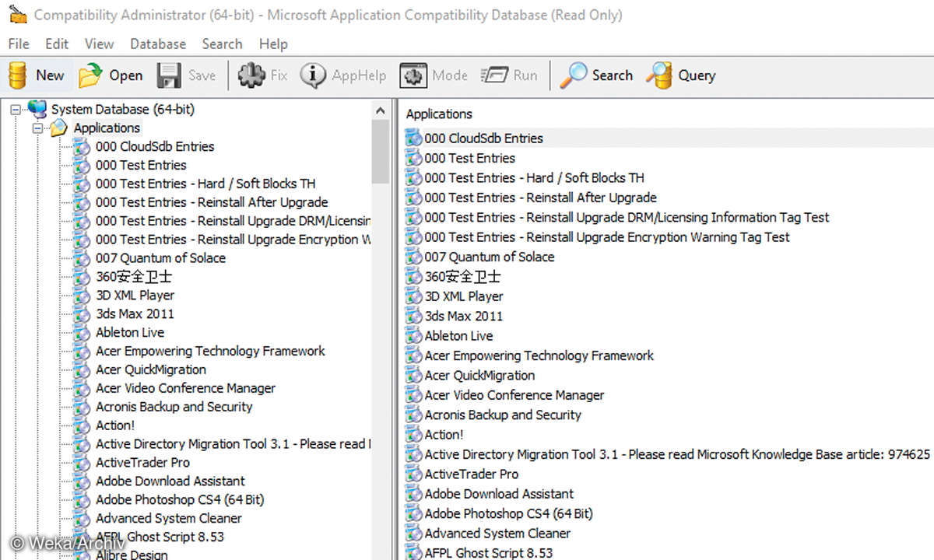Click icon beside 007 Quantum of Solace in tree

coord(82,258)
